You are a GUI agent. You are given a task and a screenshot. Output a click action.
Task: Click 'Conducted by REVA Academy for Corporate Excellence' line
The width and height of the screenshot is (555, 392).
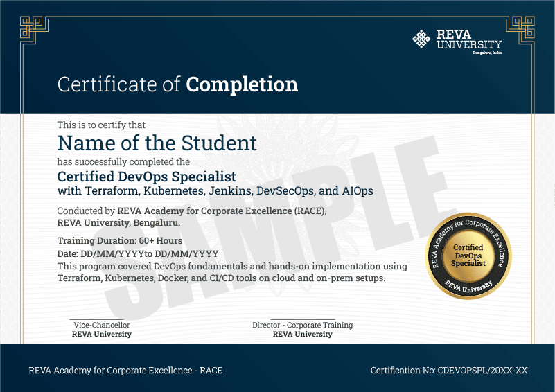[x=192, y=211]
